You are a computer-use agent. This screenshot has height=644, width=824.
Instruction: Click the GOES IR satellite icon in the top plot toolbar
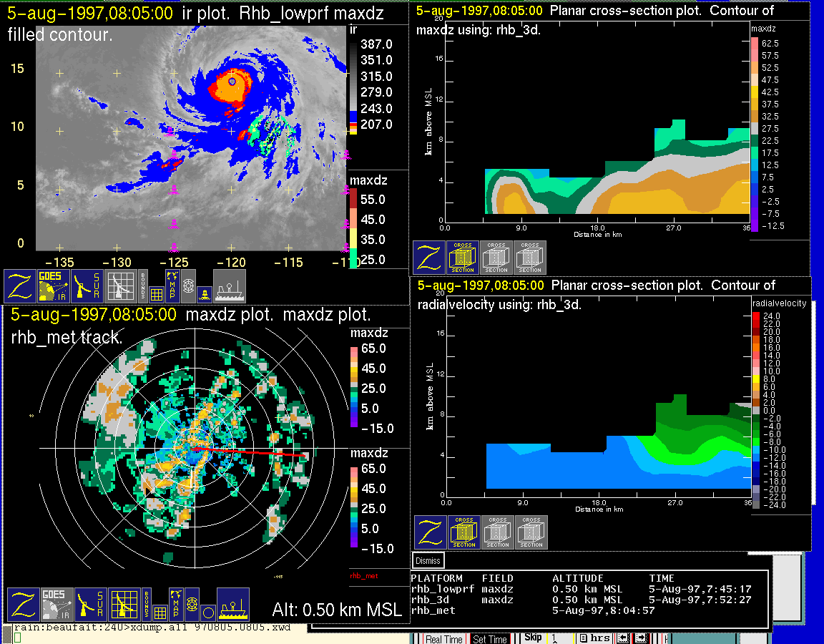point(54,286)
